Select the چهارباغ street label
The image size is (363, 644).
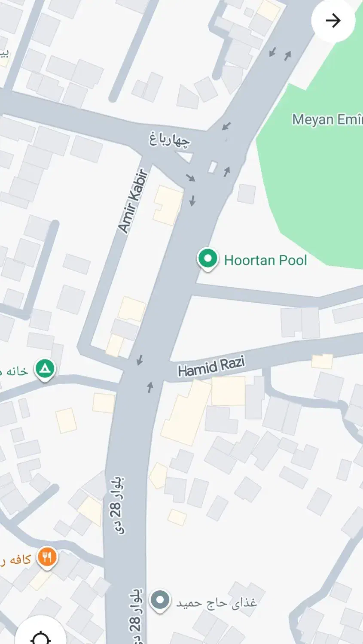point(169,139)
